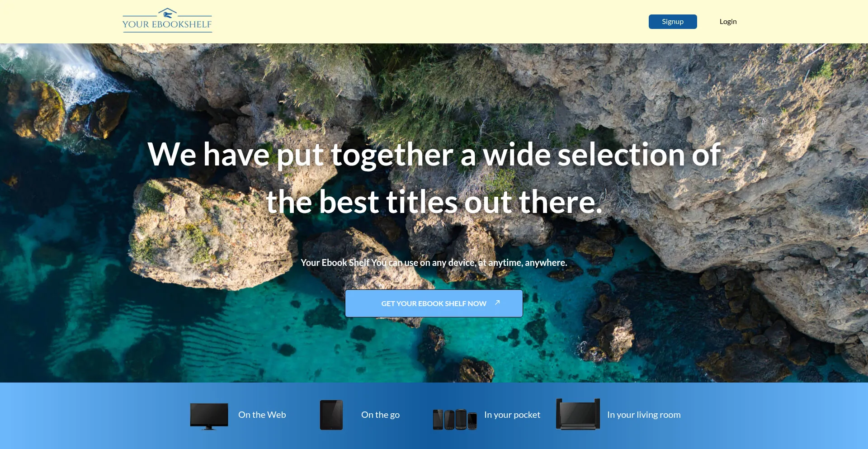Click the leftmost phone in the smartphones group
868x449 pixels.
pyautogui.click(x=438, y=419)
